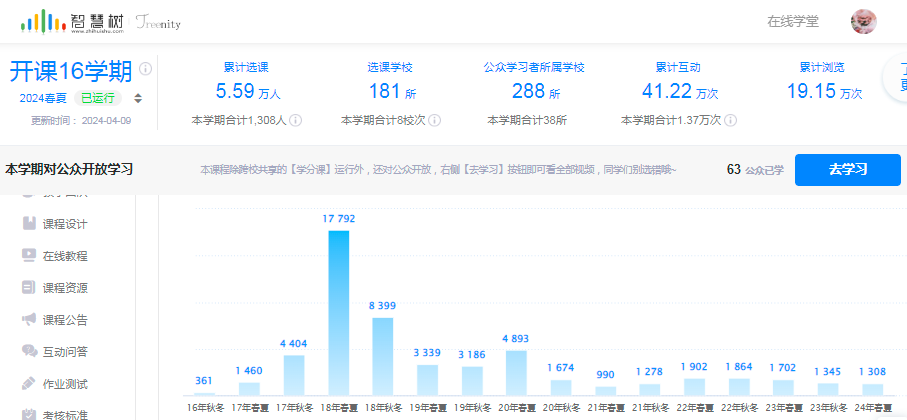Select the 20年春夏 bar showing 4 893
The height and width of the screenshot is (420, 907).
pyautogui.click(x=516, y=371)
